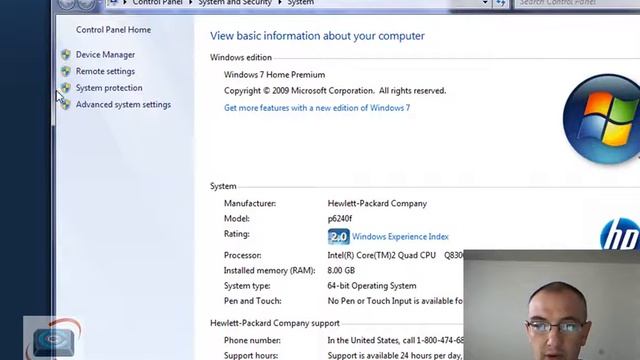Select the System breadcrumb segment
640x360 pixels.
coord(300,2)
